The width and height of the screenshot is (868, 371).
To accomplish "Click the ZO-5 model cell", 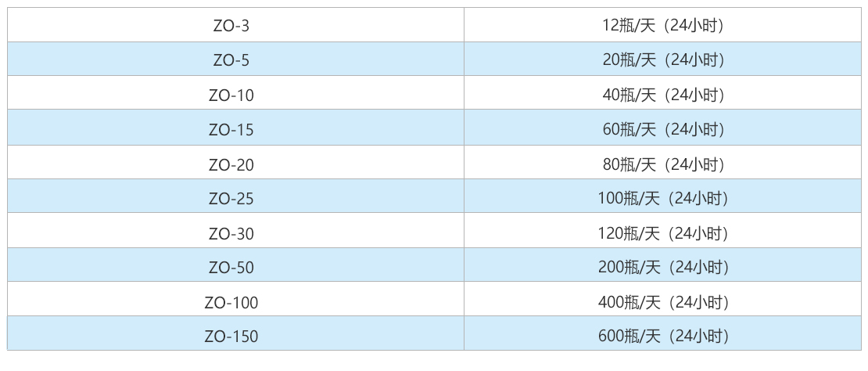I will click(231, 59).
